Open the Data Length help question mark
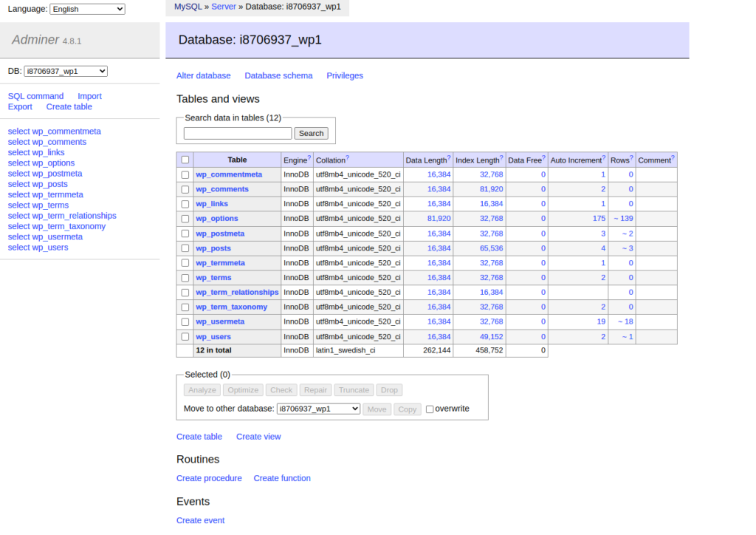The image size is (756, 535). (x=449, y=158)
